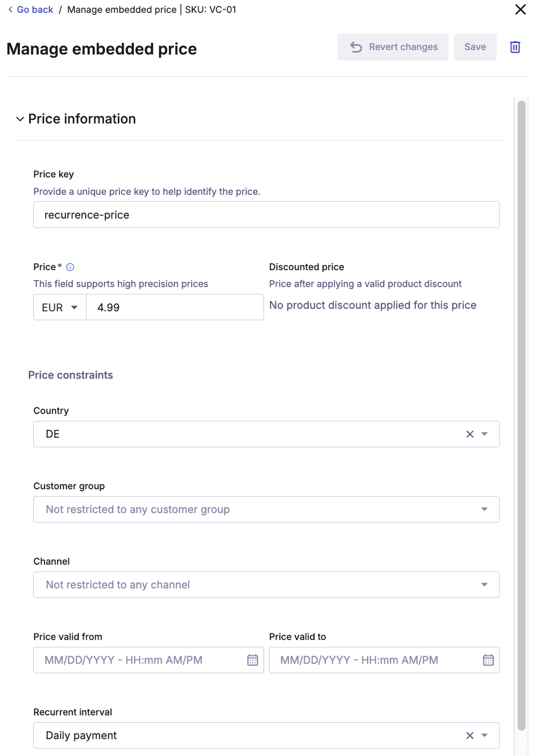Clear the DE country selection
Screen dimensions: 533x756
click(469, 434)
